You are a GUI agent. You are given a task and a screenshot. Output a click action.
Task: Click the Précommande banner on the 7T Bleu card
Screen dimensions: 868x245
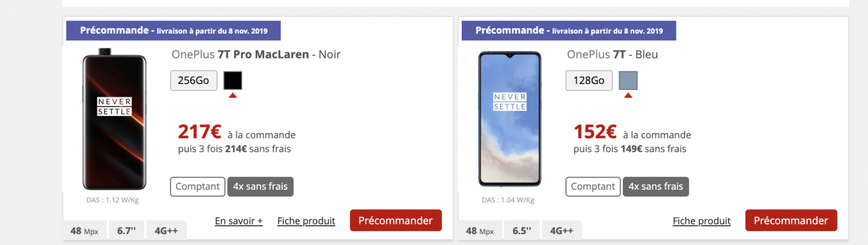click(569, 30)
